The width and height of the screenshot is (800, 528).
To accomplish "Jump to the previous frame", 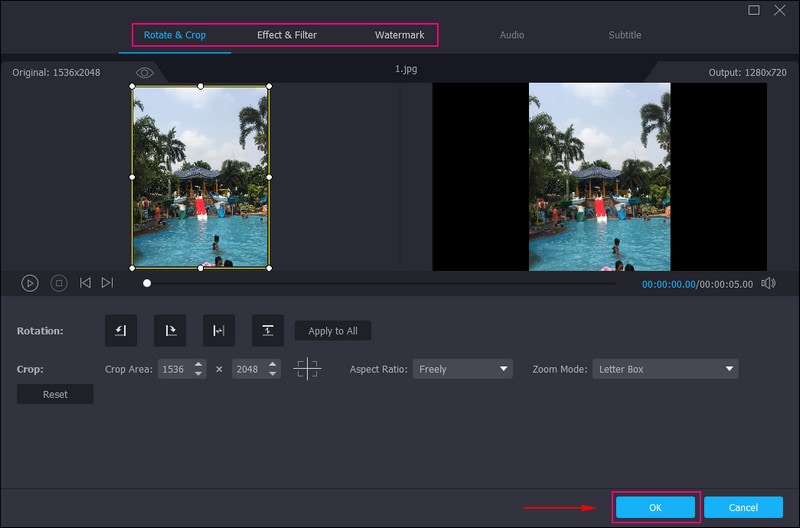I will coord(85,283).
